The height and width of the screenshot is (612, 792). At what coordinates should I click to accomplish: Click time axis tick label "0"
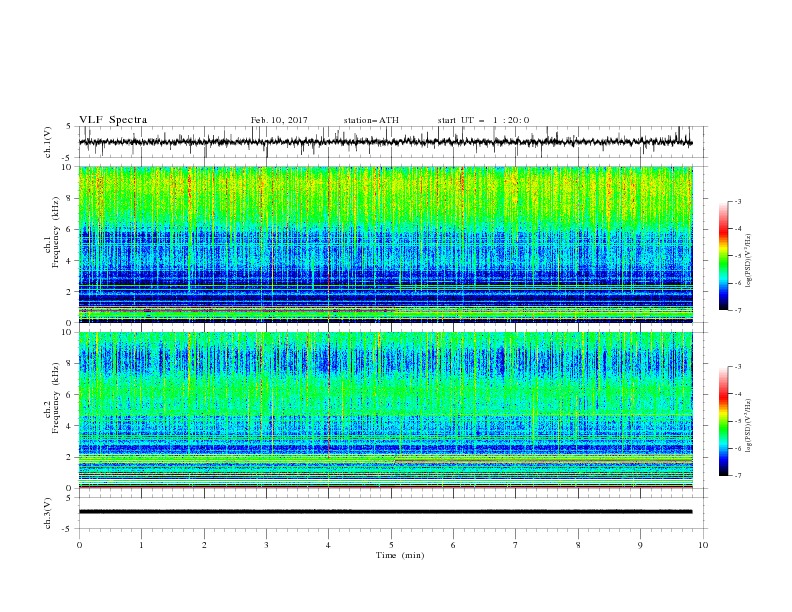pyautogui.click(x=79, y=545)
